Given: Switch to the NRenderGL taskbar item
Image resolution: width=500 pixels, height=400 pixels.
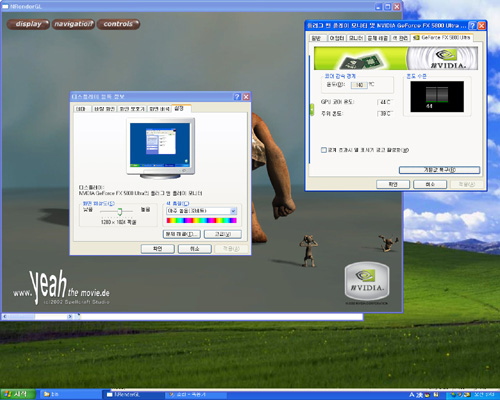Looking at the screenshot, I should 133,395.
